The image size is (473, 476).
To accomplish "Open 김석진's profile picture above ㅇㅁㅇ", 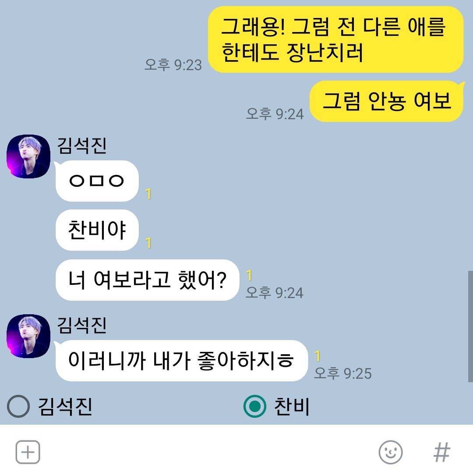I will [28, 156].
